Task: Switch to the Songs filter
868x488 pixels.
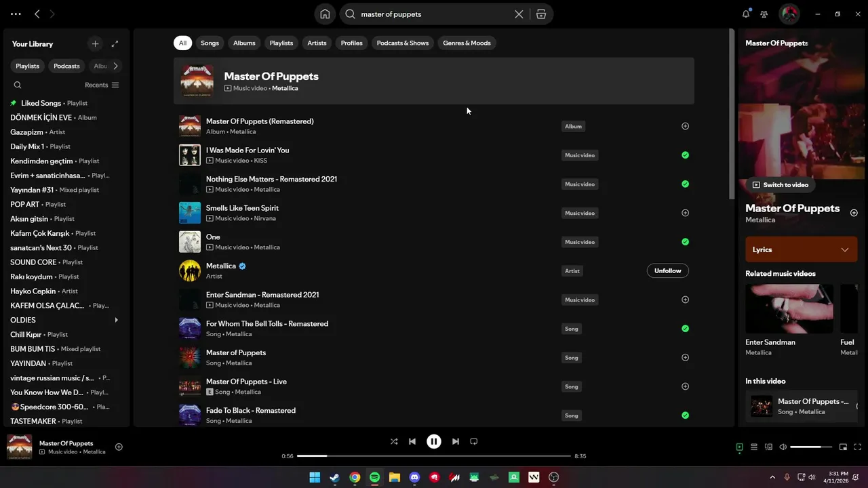Action: 210,43
